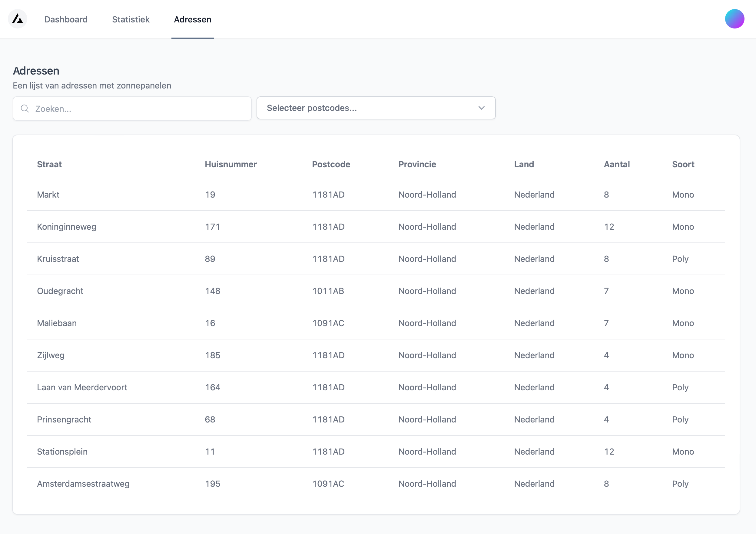Viewport: 756px width, 534px height.
Task: Click postcode 1091AC in Amsterdamsestraatweg row
Action: click(x=328, y=484)
